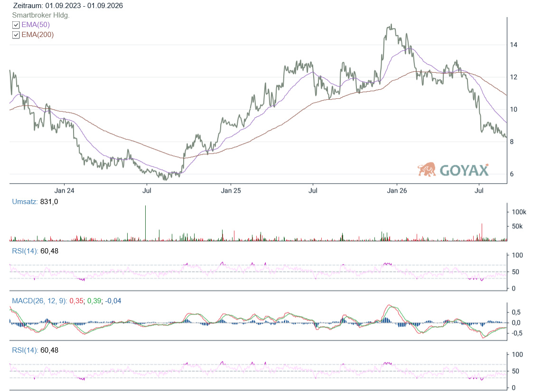Select the Zeitraum date range text
Image resolution: width=541 pixels, height=392 pixels.
[68, 6]
